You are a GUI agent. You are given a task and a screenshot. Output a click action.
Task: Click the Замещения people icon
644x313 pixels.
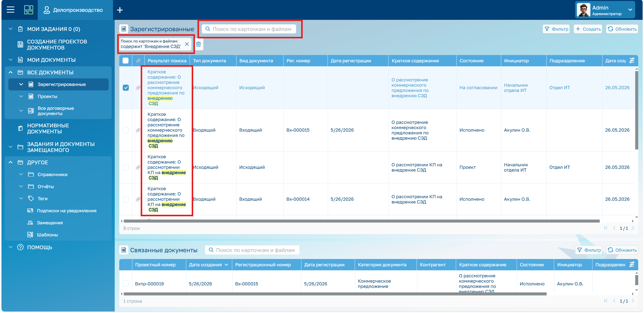[x=30, y=223]
